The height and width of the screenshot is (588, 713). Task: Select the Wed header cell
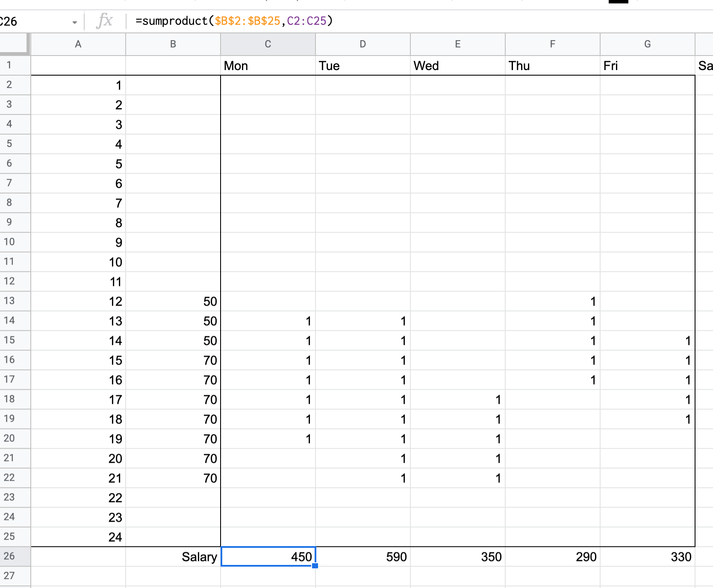pos(458,66)
